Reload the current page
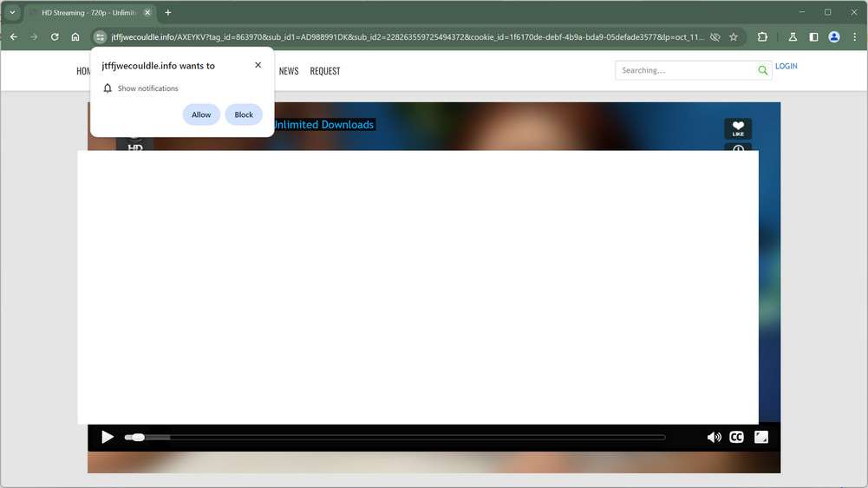The height and width of the screenshot is (488, 868). point(55,37)
